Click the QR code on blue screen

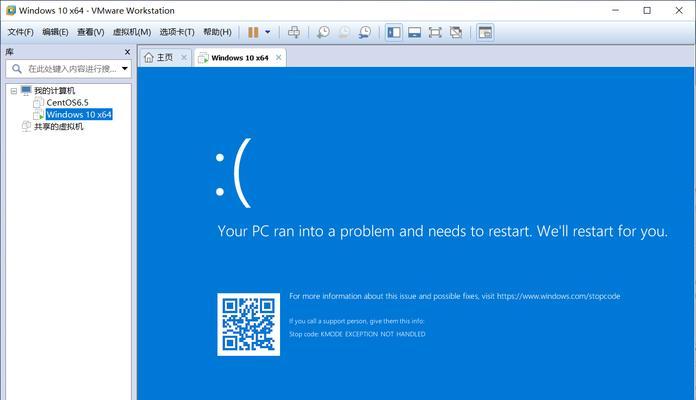click(249, 325)
